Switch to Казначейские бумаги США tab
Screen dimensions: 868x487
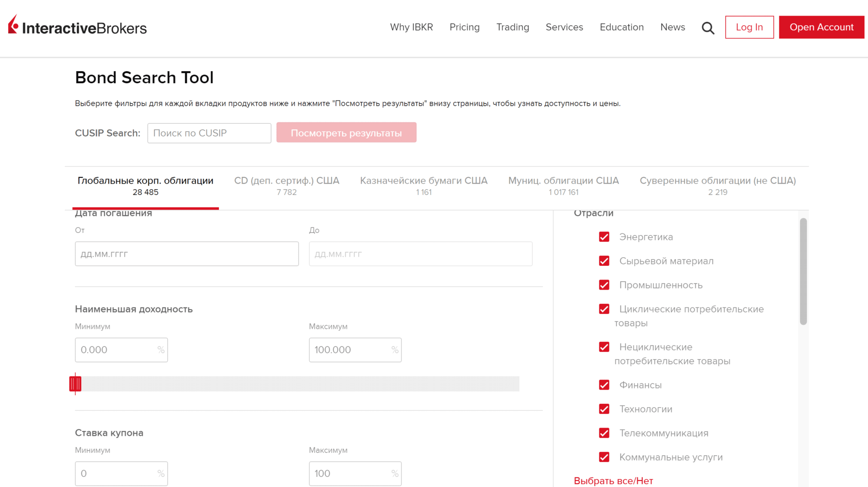point(423,186)
